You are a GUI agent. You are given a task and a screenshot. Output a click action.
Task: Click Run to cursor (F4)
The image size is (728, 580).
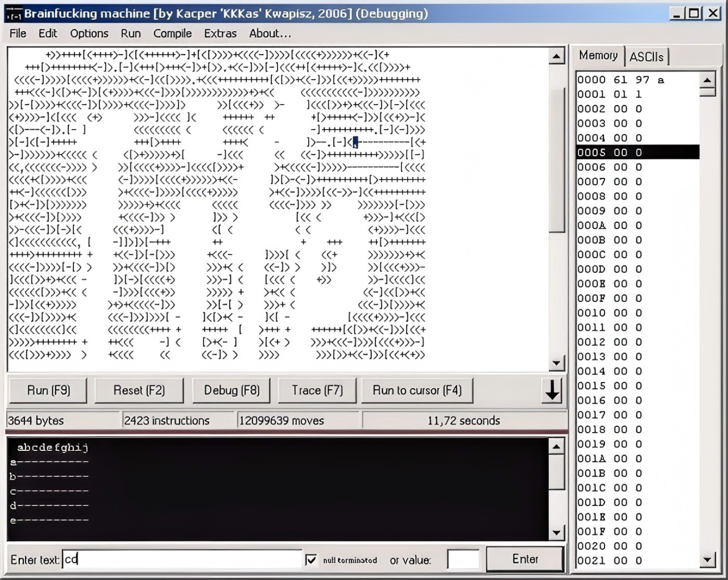(417, 391)
